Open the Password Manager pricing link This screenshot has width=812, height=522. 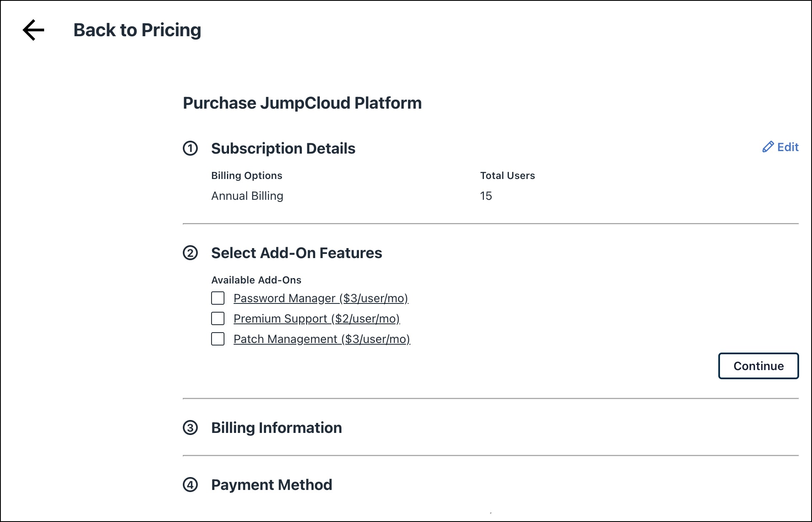[x=321, y=298]
